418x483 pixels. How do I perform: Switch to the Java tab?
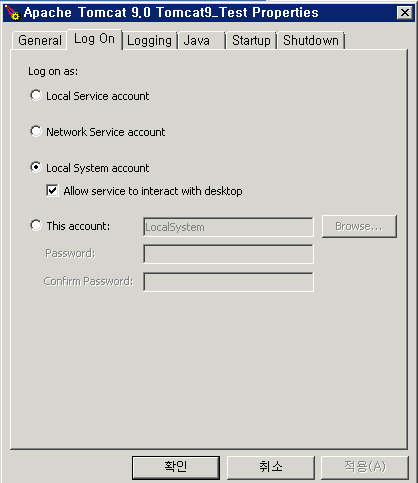coord(202,41)
